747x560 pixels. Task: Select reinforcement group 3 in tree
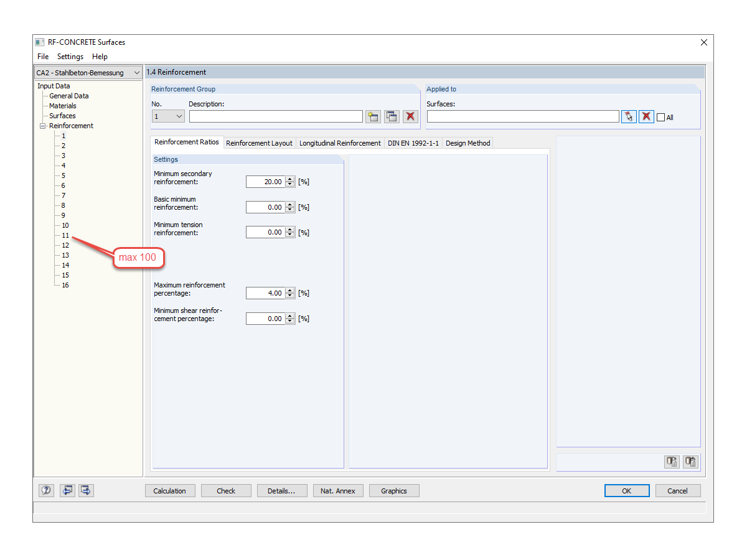pos(63,156)
